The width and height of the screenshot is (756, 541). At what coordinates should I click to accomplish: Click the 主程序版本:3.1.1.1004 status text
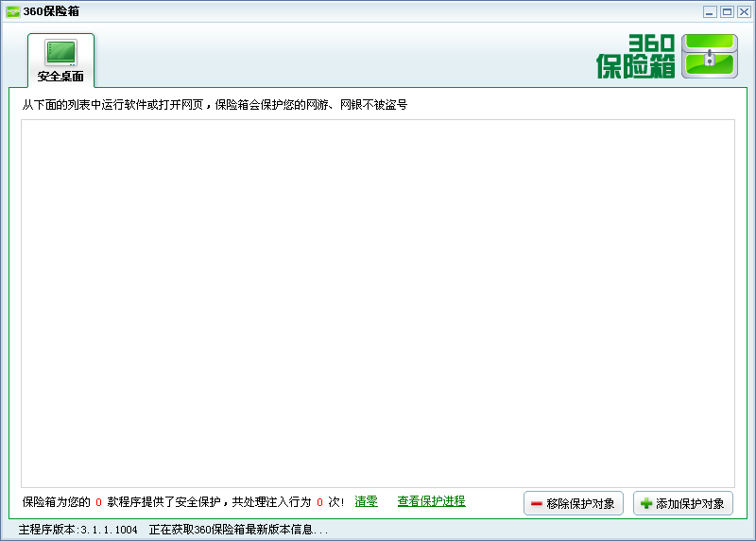pos(78,530)
